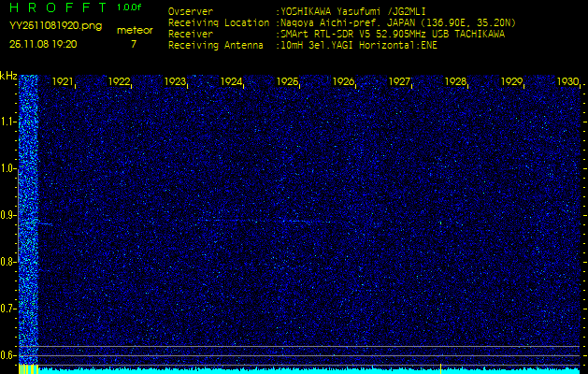Click the yellow bars at bottom-left

tap(28, 369)
